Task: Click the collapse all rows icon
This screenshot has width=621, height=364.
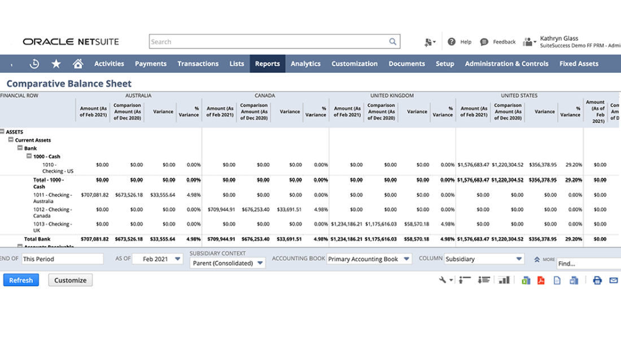Action: [x=465, y=280]
